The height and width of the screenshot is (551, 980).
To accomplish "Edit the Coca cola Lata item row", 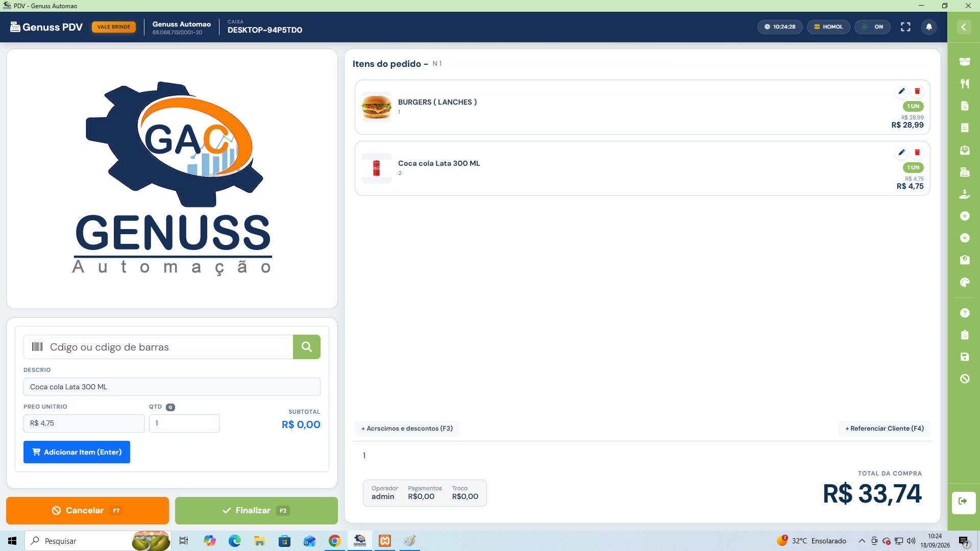I will [901, 153].
